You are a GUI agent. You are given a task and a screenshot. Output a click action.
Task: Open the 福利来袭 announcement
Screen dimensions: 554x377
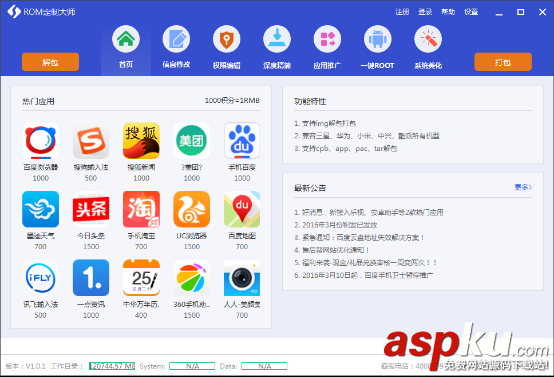coord(365,263)
